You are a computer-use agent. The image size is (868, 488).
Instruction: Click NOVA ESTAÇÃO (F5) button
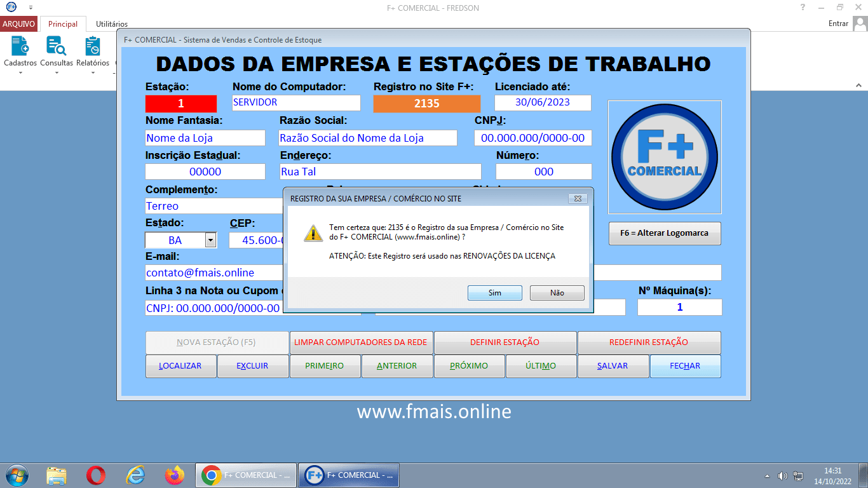tap(217, 342)
